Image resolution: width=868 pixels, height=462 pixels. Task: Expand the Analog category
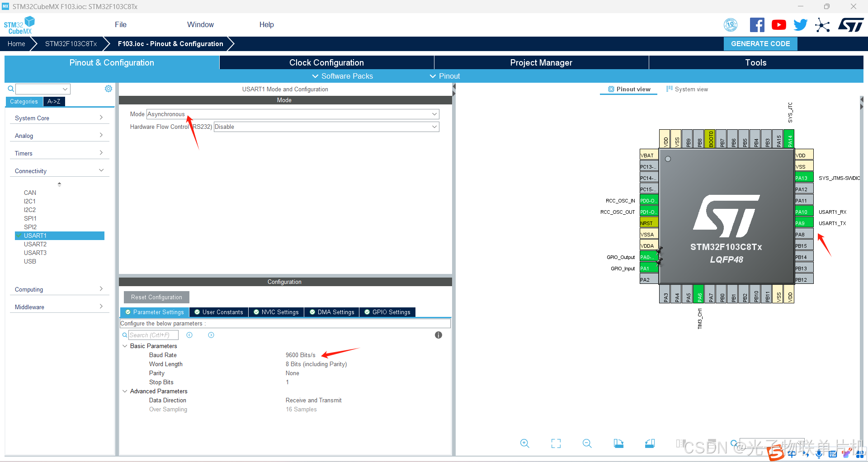pos(59,136)
